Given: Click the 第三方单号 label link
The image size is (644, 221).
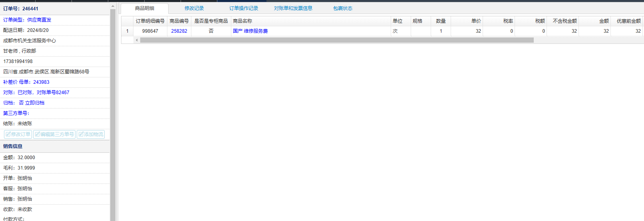Looking at the screenshot, I should pos(16,113).
